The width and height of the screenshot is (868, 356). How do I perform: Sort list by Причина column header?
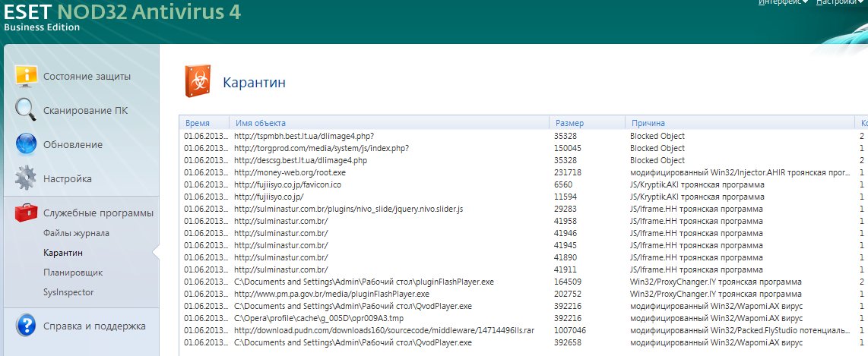click(x=740, y=123)
